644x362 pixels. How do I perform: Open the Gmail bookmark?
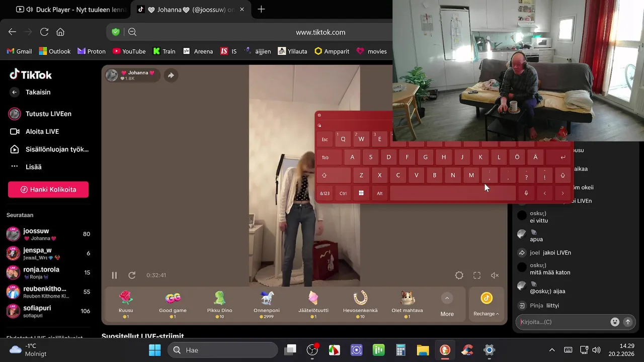click(x=19, y=51)
